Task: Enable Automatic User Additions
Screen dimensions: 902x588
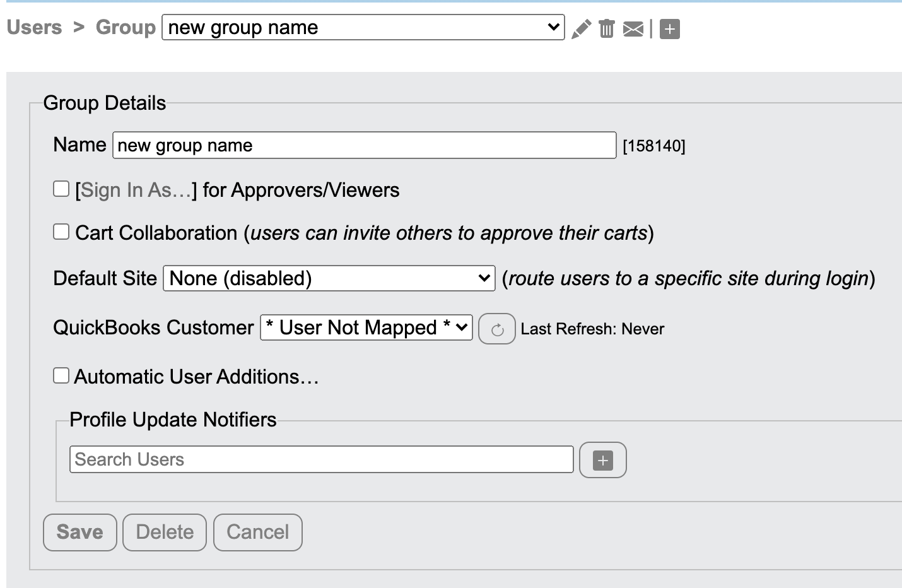Action: pyautogui.click(x=61, y=375)
